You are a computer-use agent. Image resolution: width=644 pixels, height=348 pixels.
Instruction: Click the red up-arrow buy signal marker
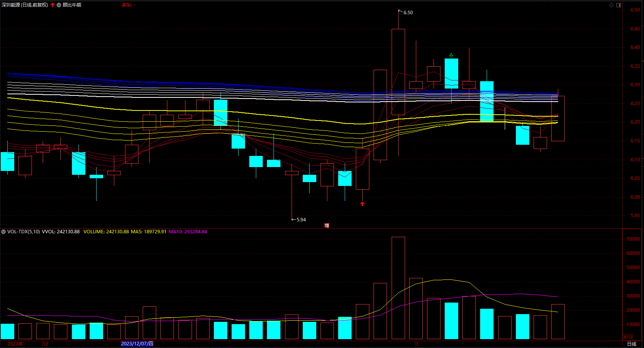(x=362, y=204)
